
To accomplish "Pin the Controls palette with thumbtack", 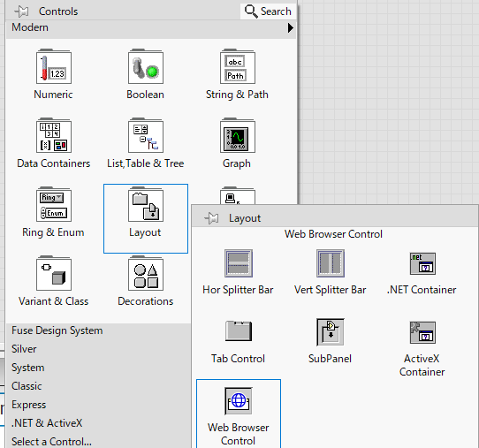I will point(21,11).
